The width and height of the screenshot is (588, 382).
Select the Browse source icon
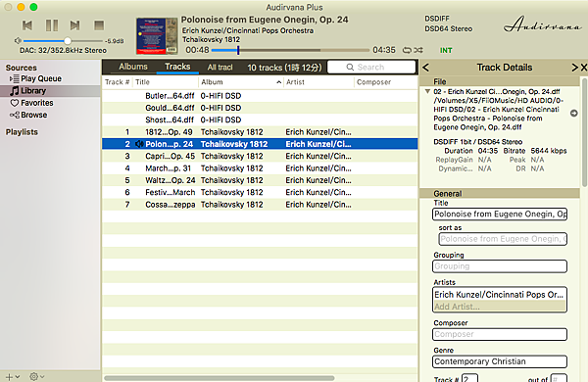[15, 115]
